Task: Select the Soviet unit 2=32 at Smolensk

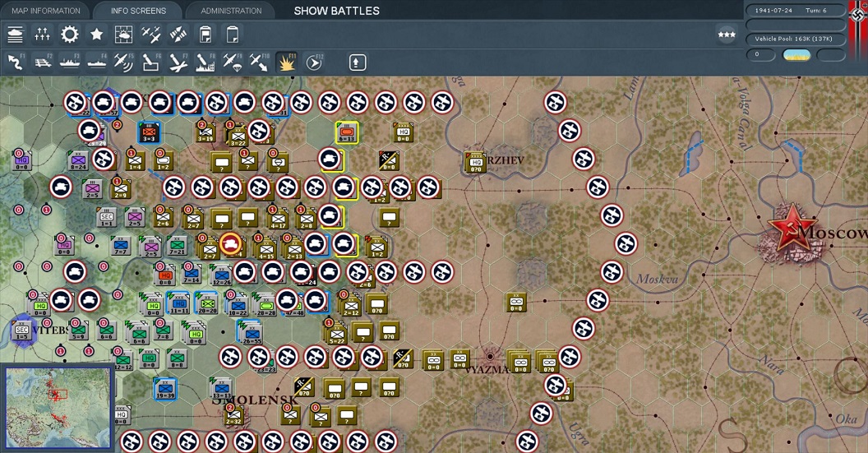Action: click(233, 415)
